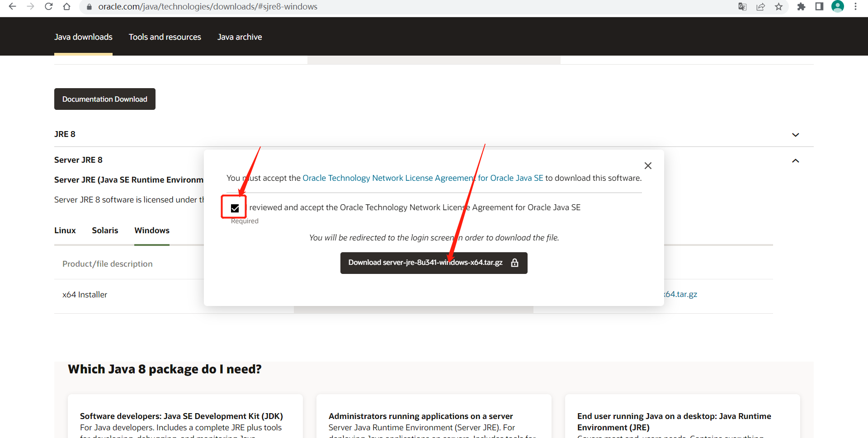Click the Which Java 8 package heading

point(165,369)
